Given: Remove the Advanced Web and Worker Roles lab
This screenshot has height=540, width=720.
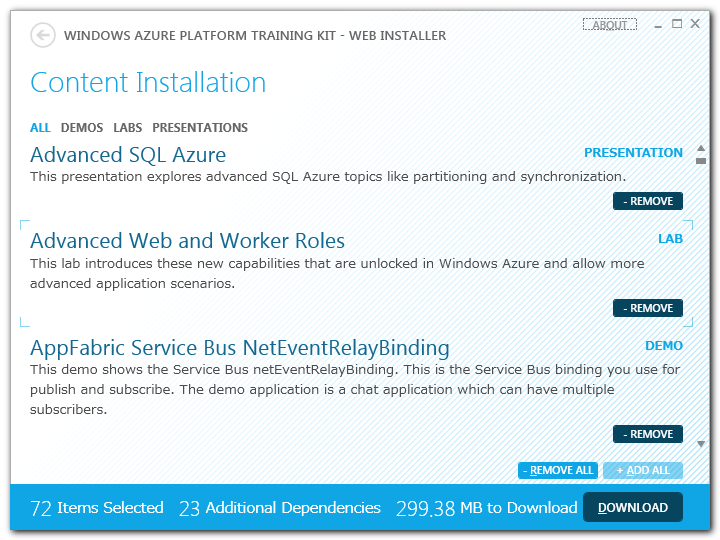Looking at the screenshot, I should (647, 308).
